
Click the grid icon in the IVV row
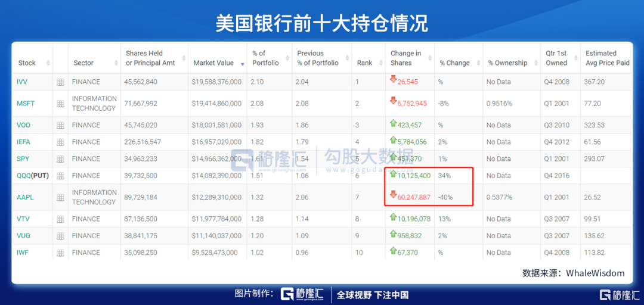pos(60,82)
